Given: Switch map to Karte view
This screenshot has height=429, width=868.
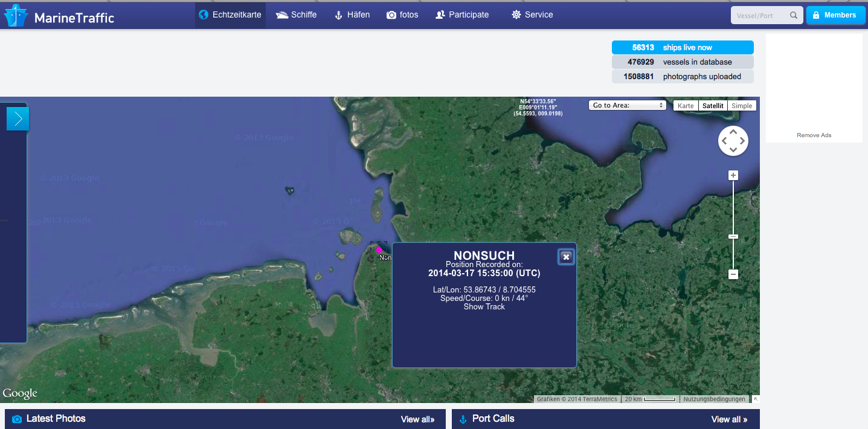Looking at the screenshot, I should 686,106.
